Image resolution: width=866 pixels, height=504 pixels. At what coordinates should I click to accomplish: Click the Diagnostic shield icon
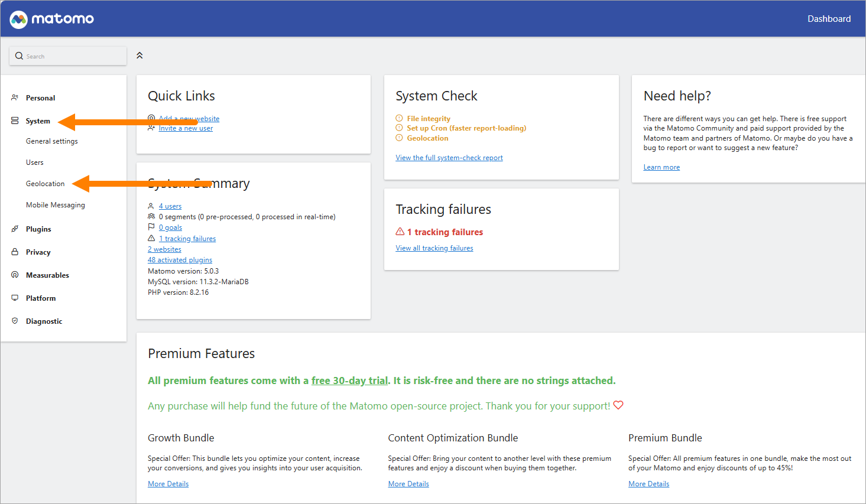click(x=15, y=321)
